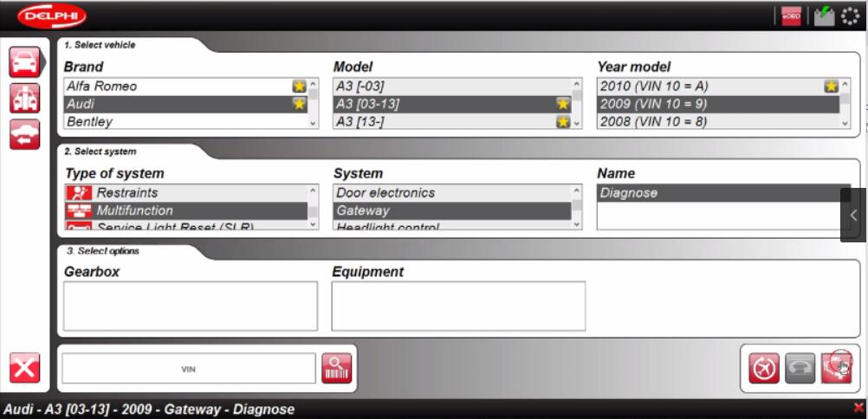Select year 2010 (VIN 10 = A)
The height and width of the screenshot is (419, 868).
click(x=718, y=87)
